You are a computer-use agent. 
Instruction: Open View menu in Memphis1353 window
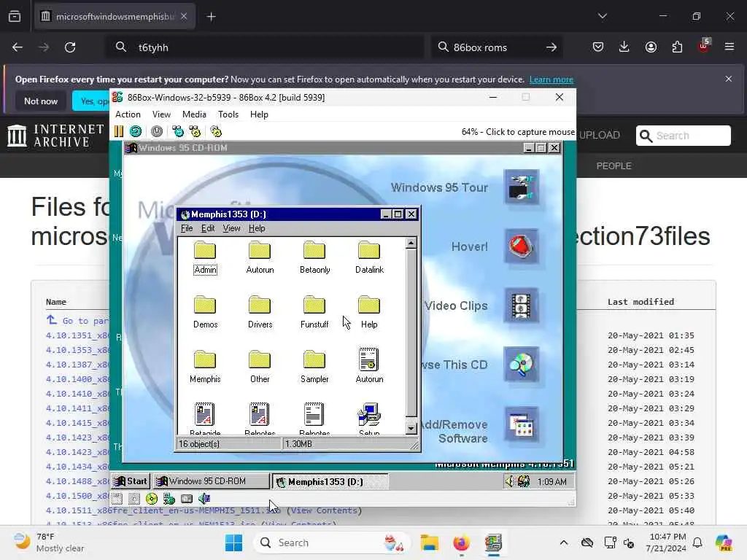(x=231, y=228)
